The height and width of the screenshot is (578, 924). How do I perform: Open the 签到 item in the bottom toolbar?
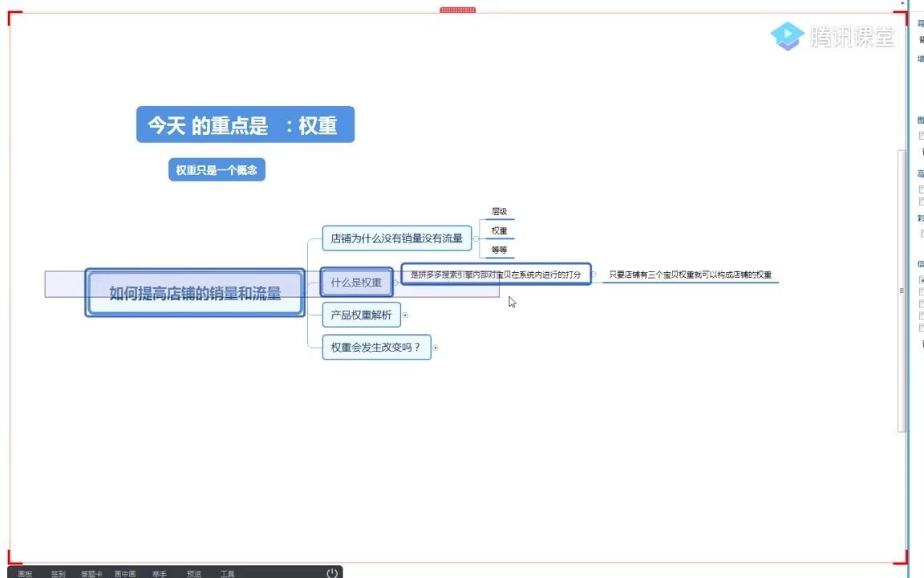tap(58, 574)
